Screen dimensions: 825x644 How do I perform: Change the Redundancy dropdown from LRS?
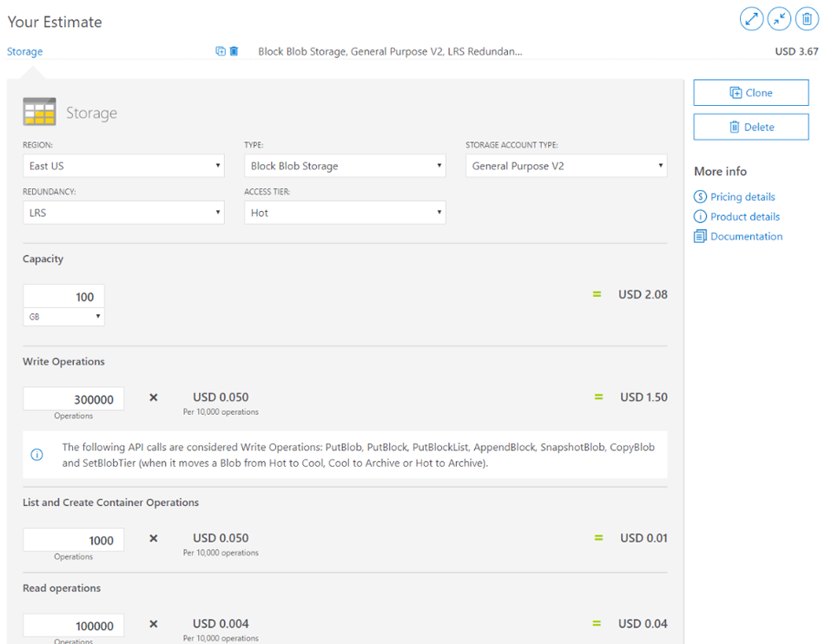pyautogui.click(x=123, y=213)
